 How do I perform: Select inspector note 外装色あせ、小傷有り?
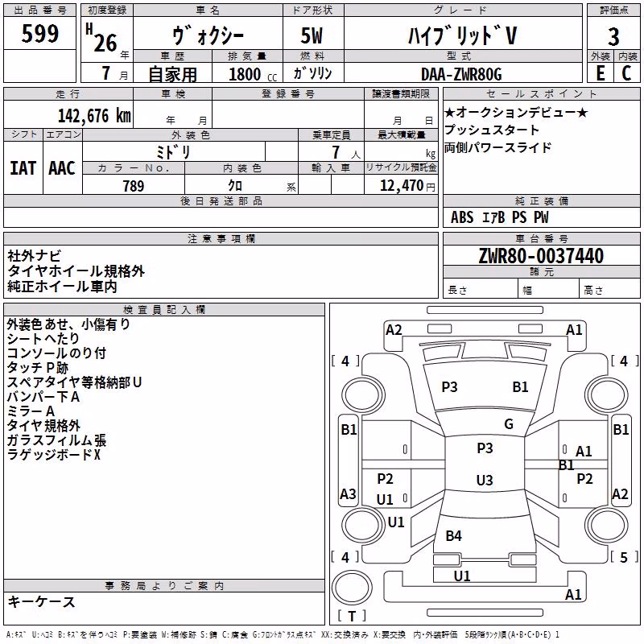[x=68, y=324]
